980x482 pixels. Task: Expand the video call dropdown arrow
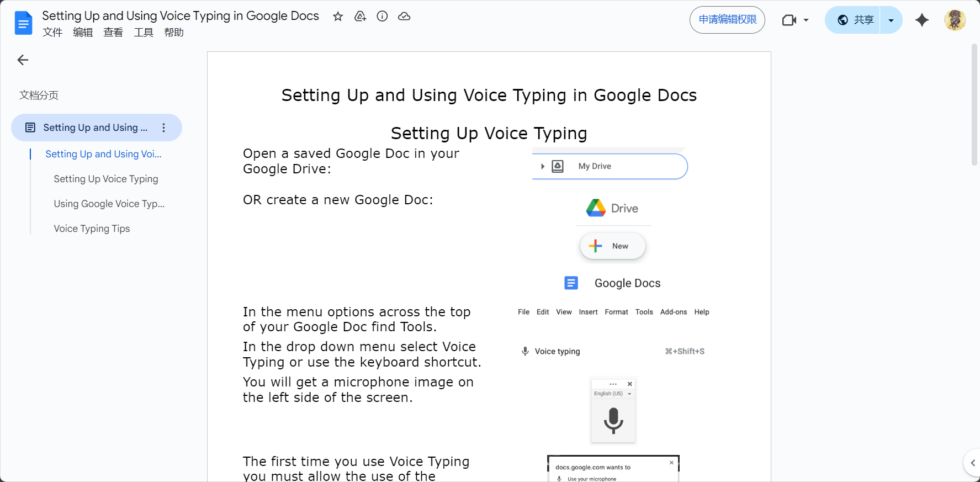click(806, 20)
